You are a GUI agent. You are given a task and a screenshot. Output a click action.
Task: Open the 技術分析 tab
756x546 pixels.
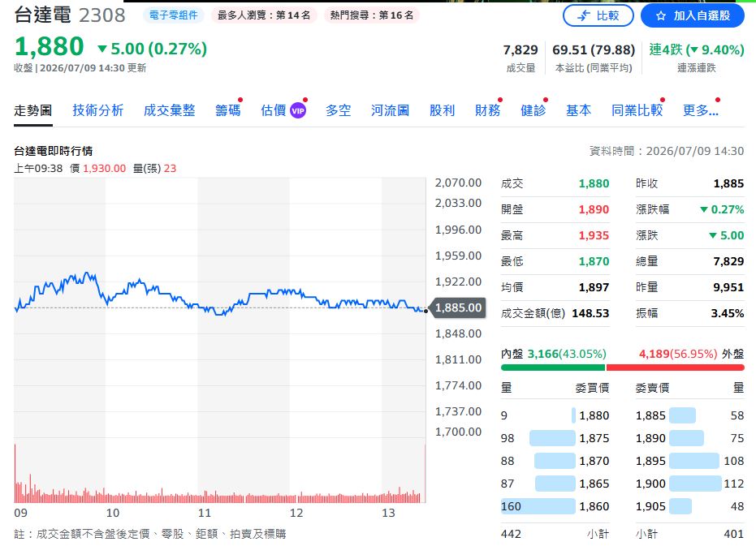coord(98,110)
